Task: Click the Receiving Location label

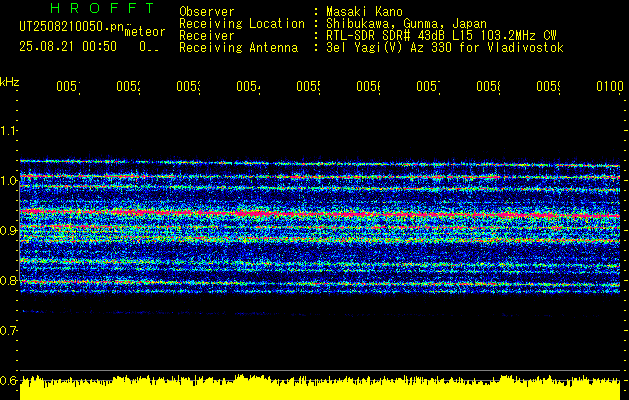Action: 242,24
